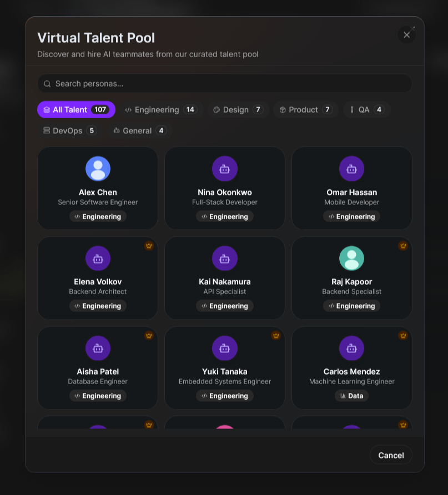Select the All Talent filter tab

point(76,110)
